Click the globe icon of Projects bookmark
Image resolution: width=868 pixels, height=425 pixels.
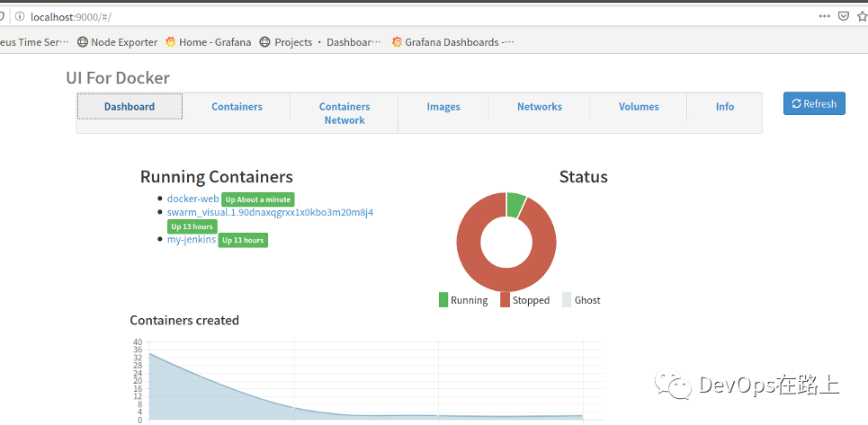tap(265, 42)
